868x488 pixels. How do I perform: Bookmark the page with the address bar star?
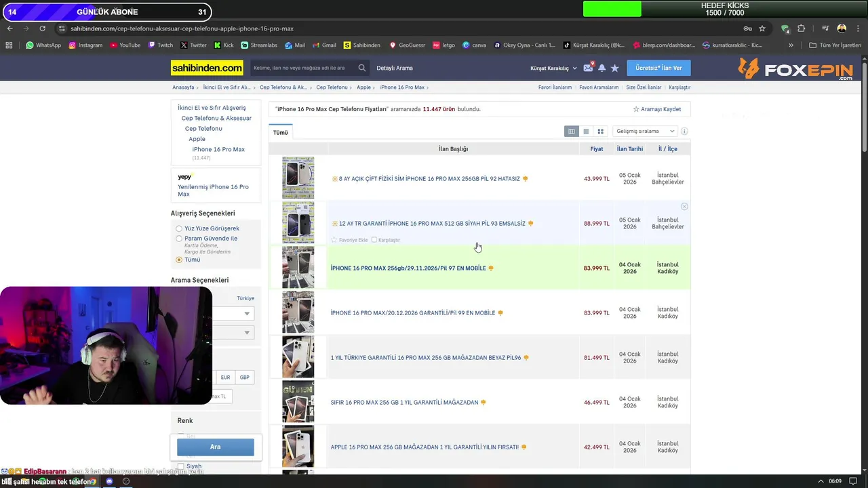click(762, 28)
